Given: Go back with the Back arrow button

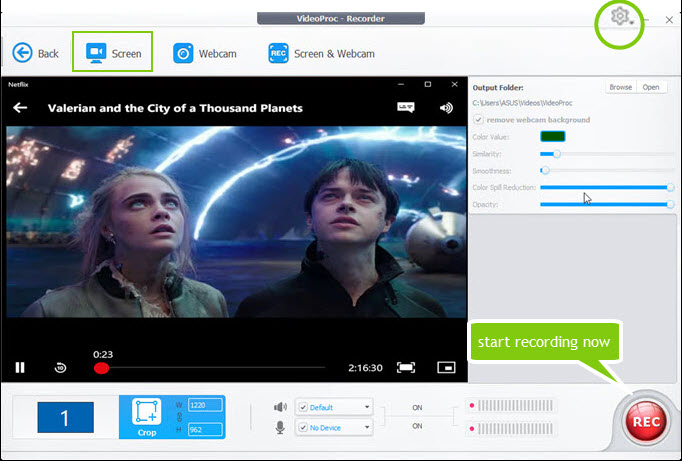Looking at the screenshot, I should tap(35, 53).
